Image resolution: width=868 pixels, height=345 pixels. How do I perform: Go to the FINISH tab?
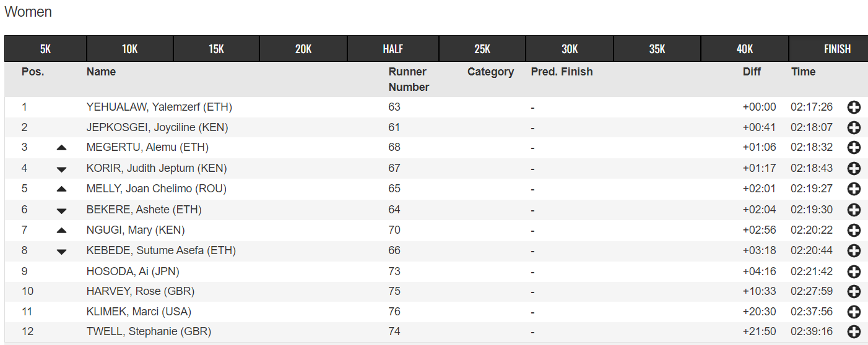click(x=837, y=49)
